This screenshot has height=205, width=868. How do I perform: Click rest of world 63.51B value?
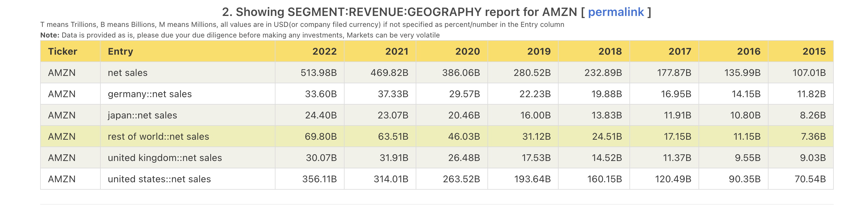click(393, 136)
